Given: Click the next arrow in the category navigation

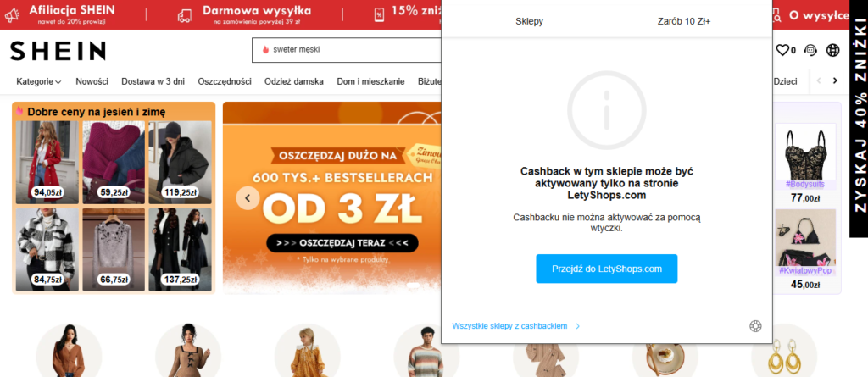Looking at the screenshot, I should 835,81.
